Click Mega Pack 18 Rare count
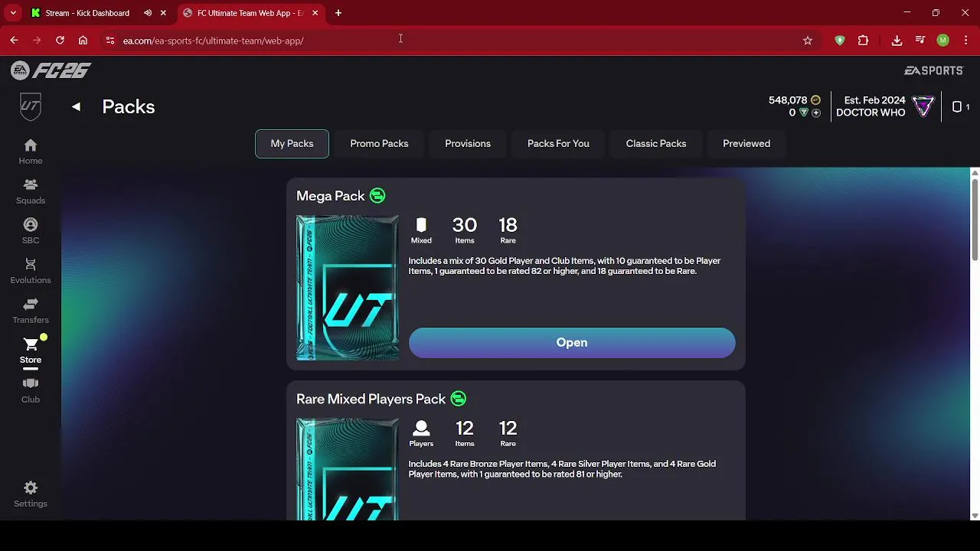Screen dimensions: 980x551 click(508, 230)
